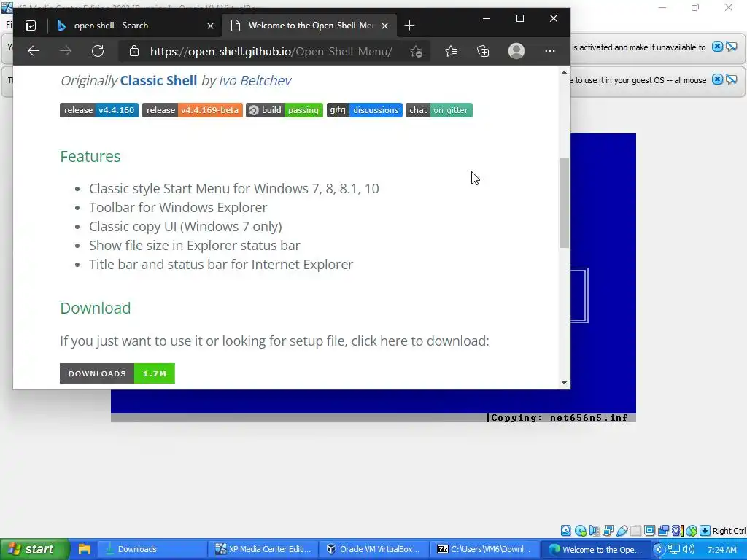Click VirtualBox network adapters indicator
This screenshot has height=560, width=747.
pos(608,531)
